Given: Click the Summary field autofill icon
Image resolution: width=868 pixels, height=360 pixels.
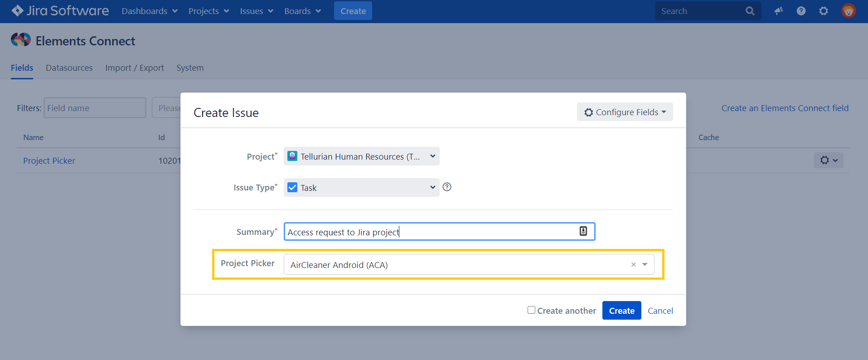Looking at the screenshot, I should point(583,231).
